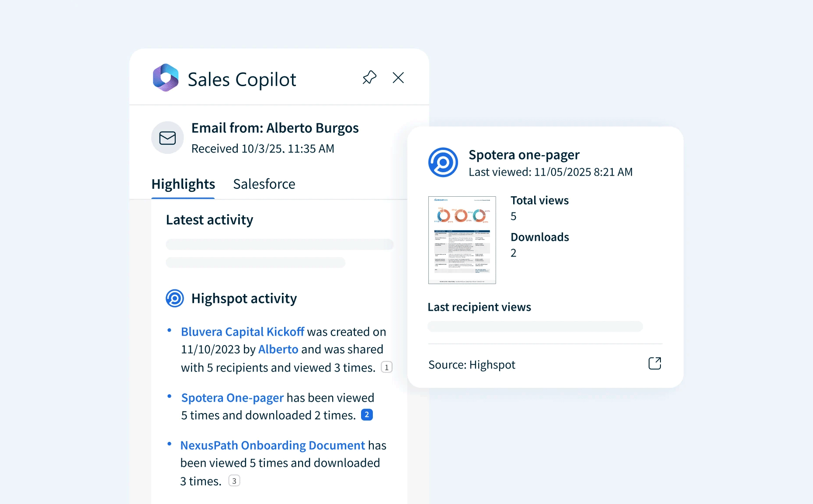Click the Spotera one-pager card title
This screenshot has height=504, width=813.
pos(524,155)
